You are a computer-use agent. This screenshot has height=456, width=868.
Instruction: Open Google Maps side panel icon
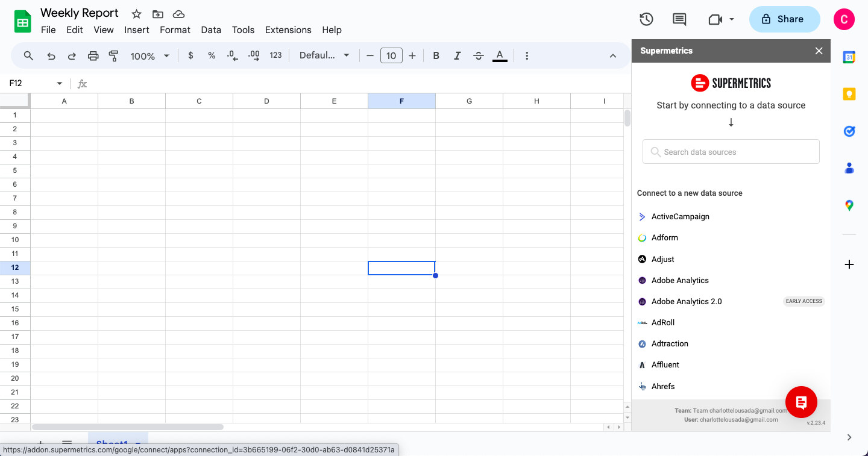click(849, 205)
